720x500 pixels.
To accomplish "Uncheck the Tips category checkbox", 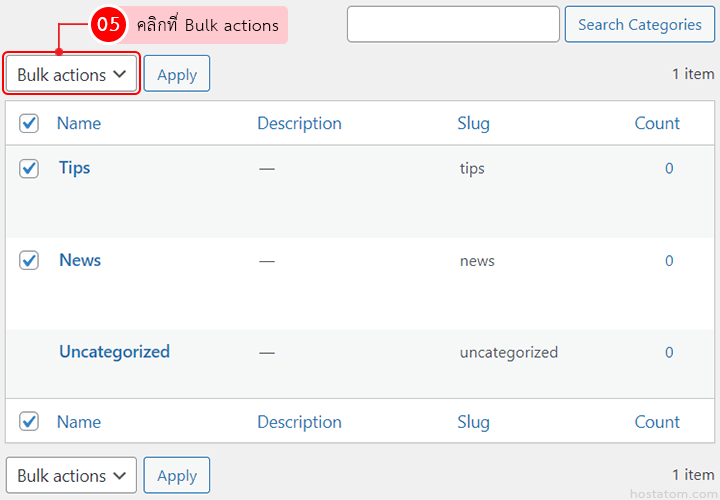I will [x=29, y=169].
